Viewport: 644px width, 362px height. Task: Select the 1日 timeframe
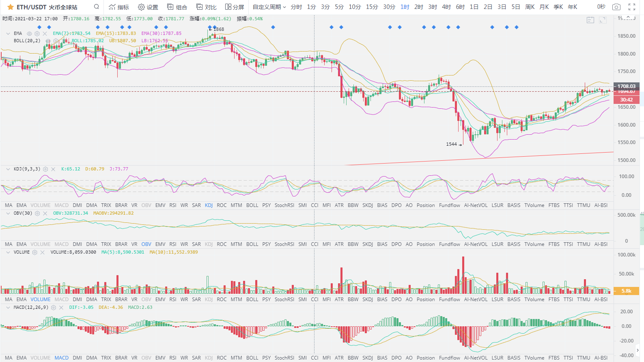(474, 7)
